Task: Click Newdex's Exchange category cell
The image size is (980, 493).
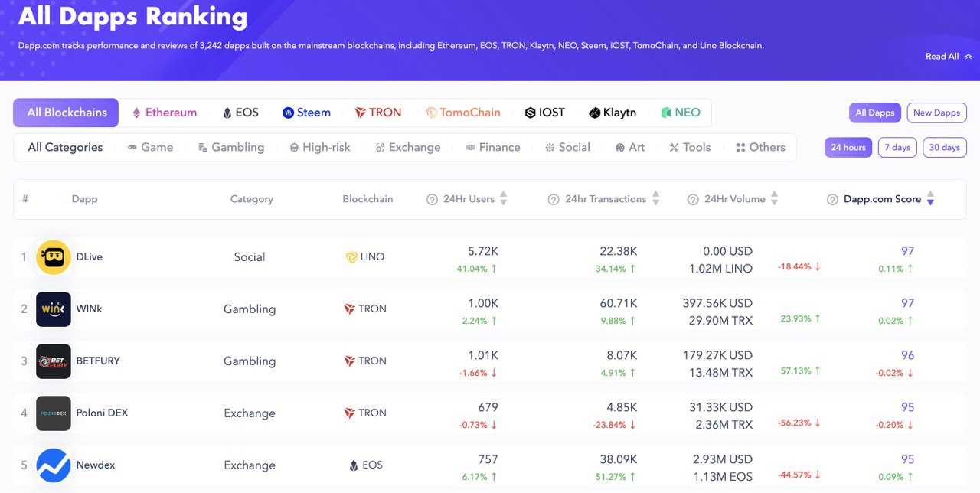Action: tap(250, 465)
